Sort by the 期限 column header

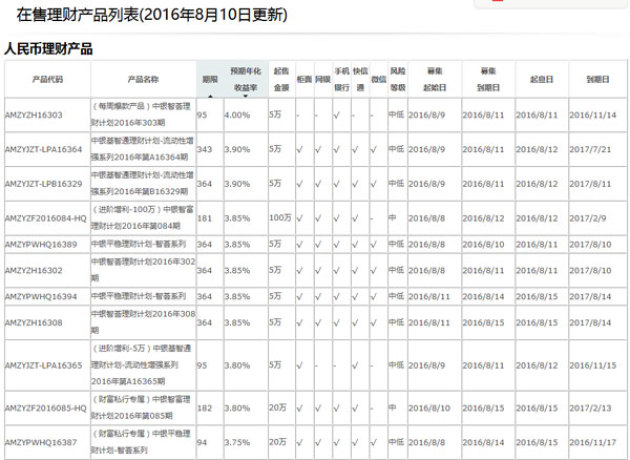tap(210, 79)
